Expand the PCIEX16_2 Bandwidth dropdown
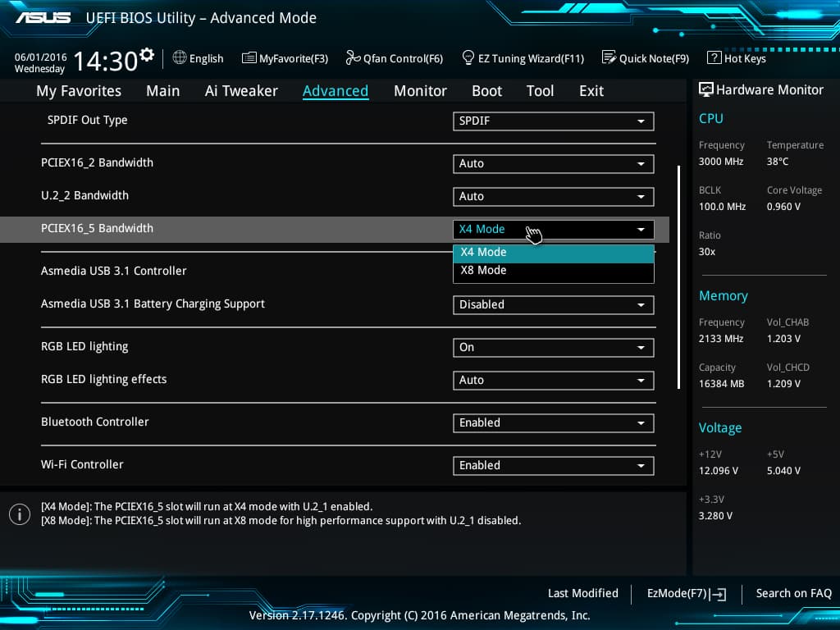Screen dimensions: 840x630 pos(554,164)
